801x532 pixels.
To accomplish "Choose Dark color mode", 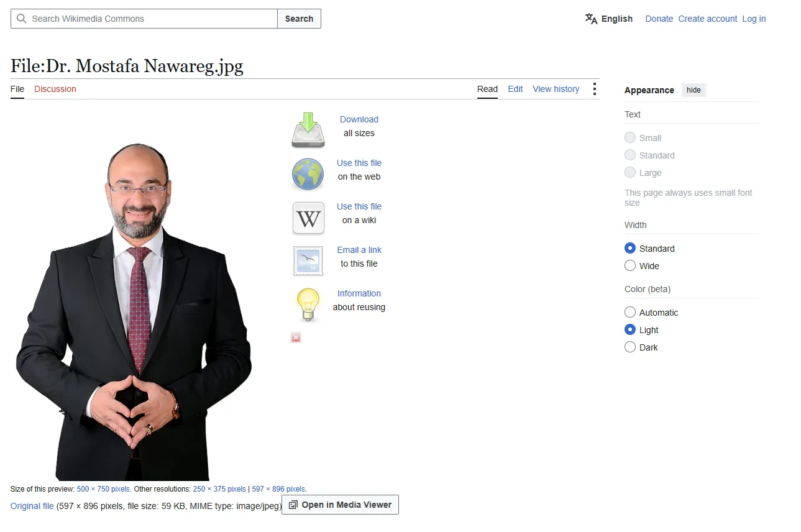I will click(630, 347).
